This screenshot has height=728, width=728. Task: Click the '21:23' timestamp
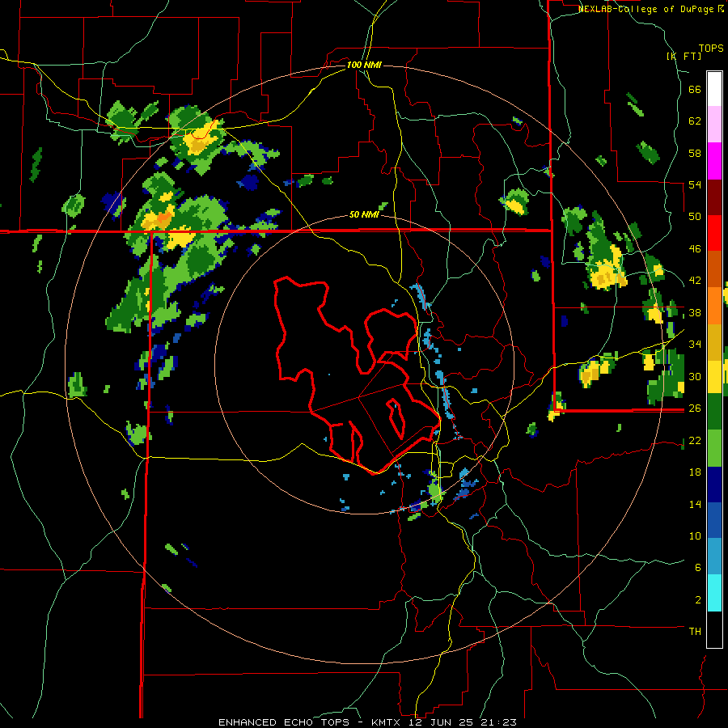(x=501, y=722)
